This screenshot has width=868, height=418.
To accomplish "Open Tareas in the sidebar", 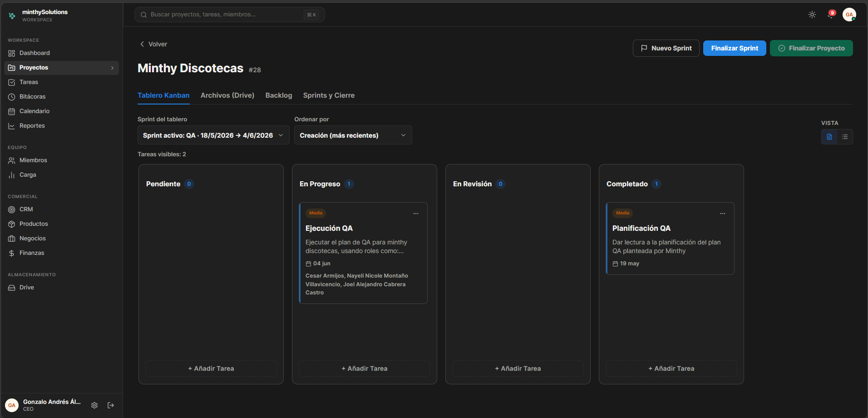I will pyautogui.click(x=61, y=82).
